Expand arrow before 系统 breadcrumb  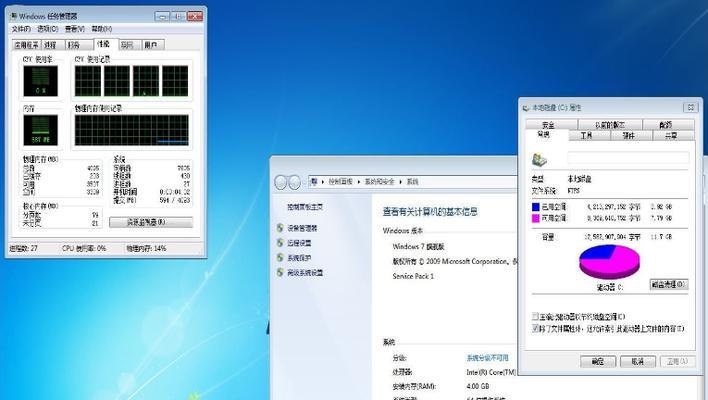401,181
